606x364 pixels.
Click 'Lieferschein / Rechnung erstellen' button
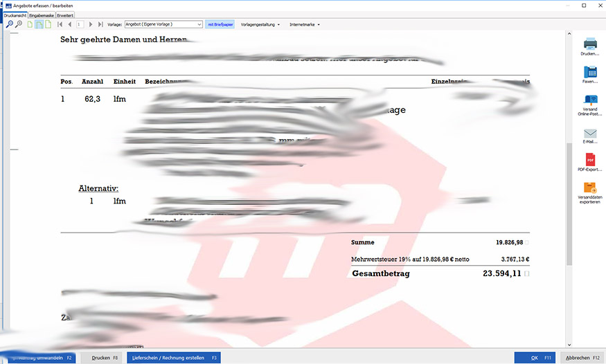pos(174,358)
